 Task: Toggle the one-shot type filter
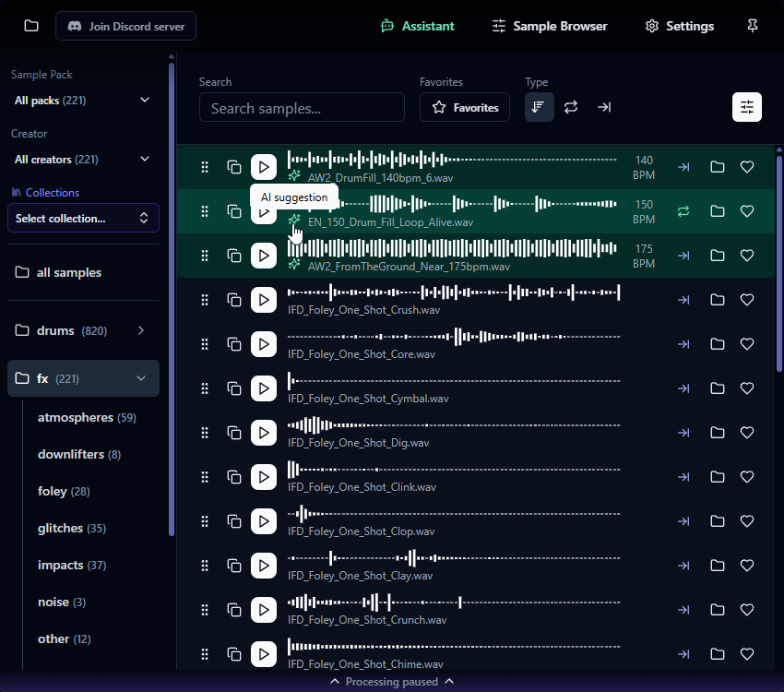click(x=604, y=107)
